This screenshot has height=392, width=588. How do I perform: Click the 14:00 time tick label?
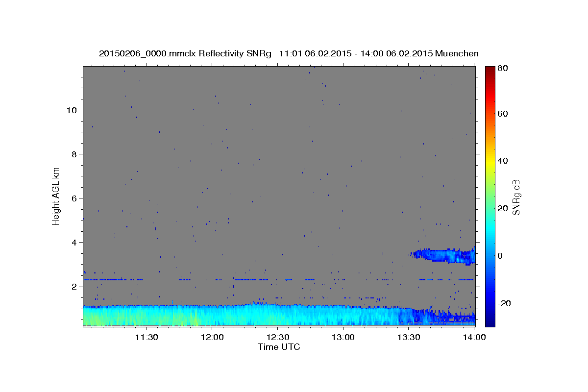click(x=474, y=337)
